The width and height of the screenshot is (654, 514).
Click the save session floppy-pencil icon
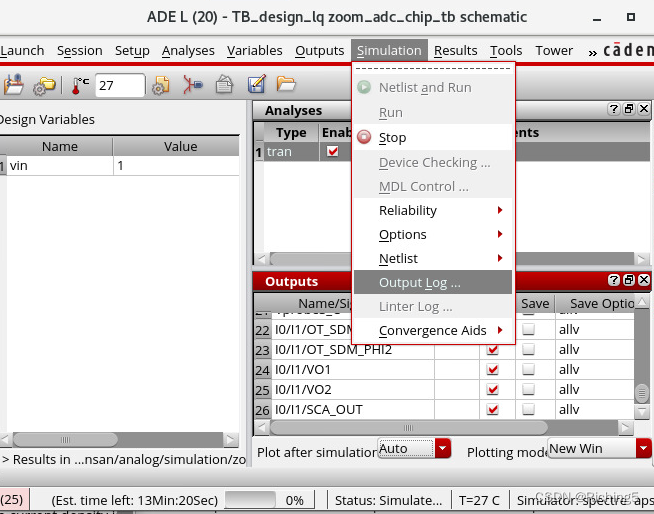tap(255, 86)
